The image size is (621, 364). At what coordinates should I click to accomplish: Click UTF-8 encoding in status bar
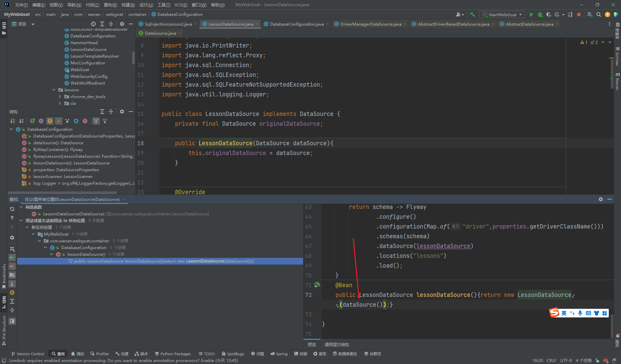pyautogui.click(x=566, y=360)
